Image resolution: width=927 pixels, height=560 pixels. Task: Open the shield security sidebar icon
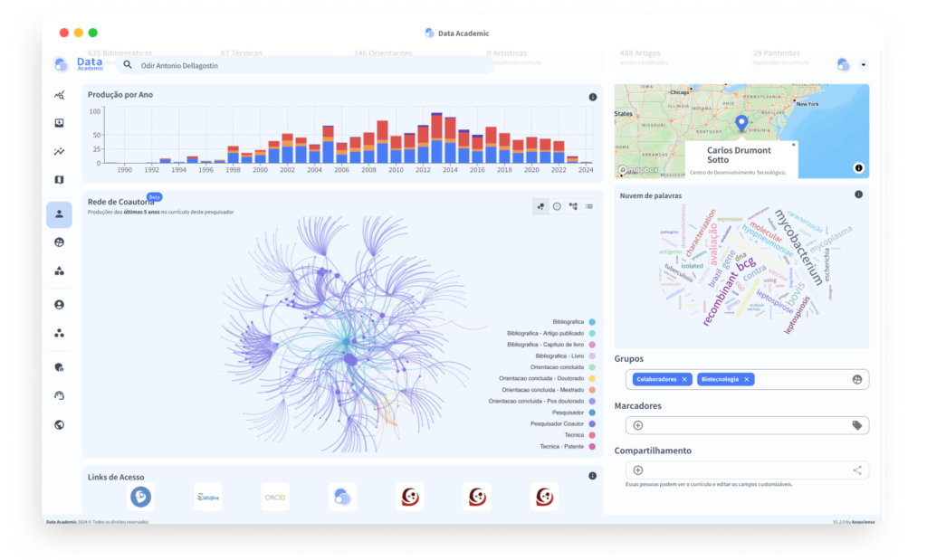(x=59, y=367)
